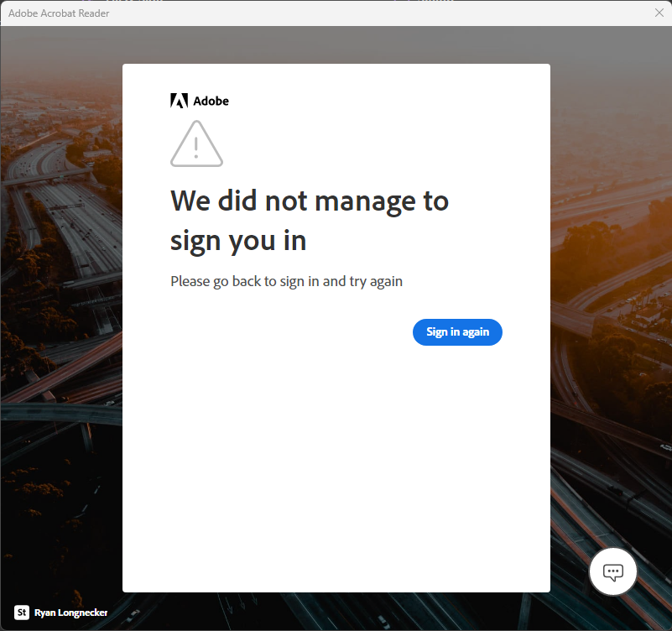Select the blue Sign in again label

click(x=457, y=332)
